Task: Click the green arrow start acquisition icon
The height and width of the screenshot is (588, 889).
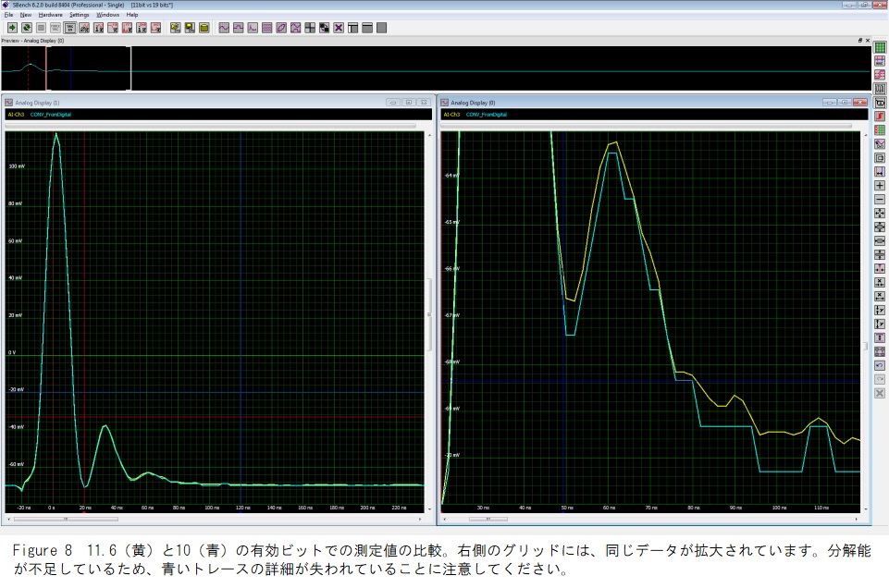Action: [x=12, y=28]
